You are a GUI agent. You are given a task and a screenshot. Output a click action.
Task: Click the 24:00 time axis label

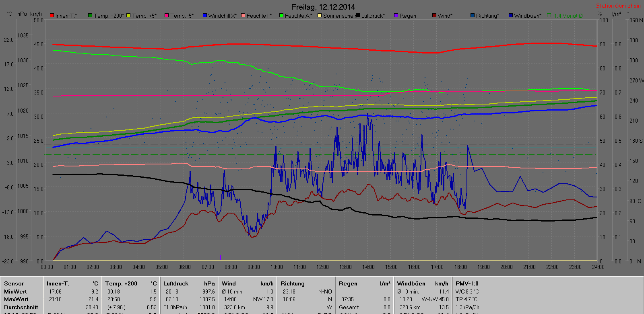point(598,267)
